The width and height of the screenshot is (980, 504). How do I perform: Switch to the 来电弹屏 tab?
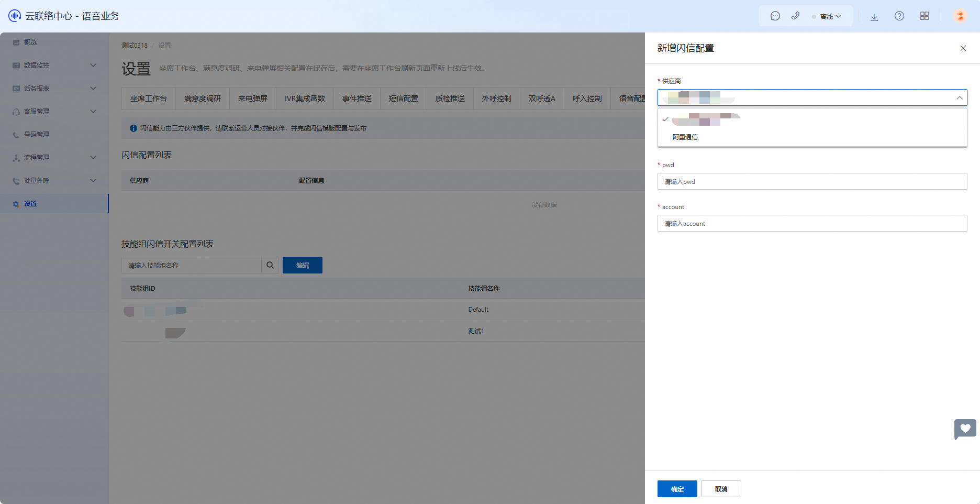[x=253, y=98]
